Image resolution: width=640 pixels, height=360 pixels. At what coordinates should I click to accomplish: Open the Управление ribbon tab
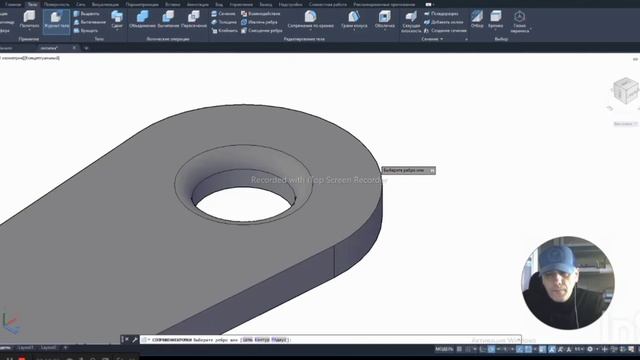tap(241, 4)
